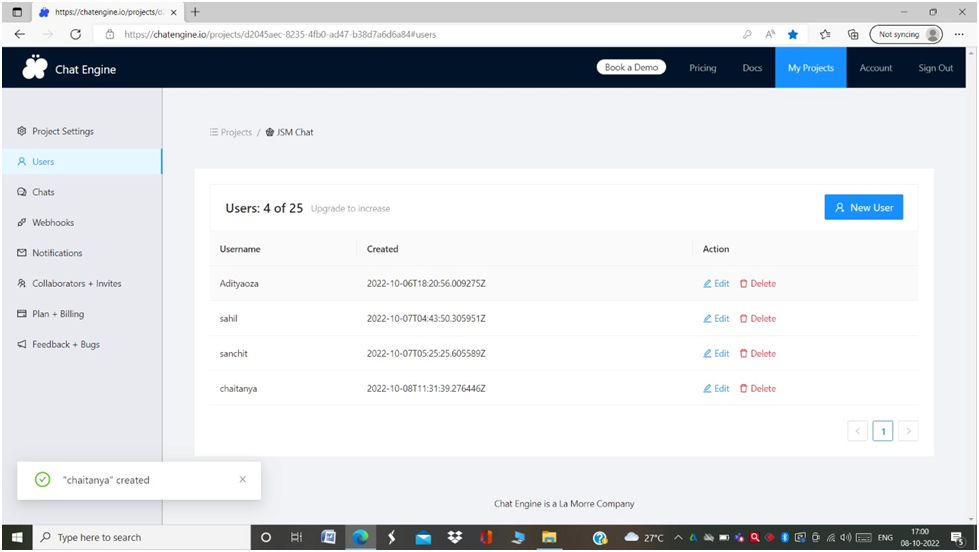Open the Office app in taskbar
This screenshot has width=979, height=552.
point(486,537)
